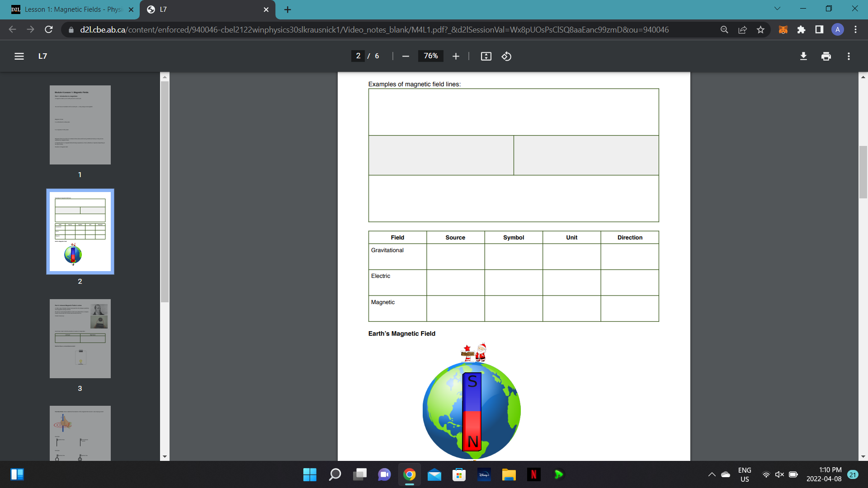Open Task View on taskbar
The width and height of the screenshot is (868, 488).
pyautogui.click(x=360, y=474)
